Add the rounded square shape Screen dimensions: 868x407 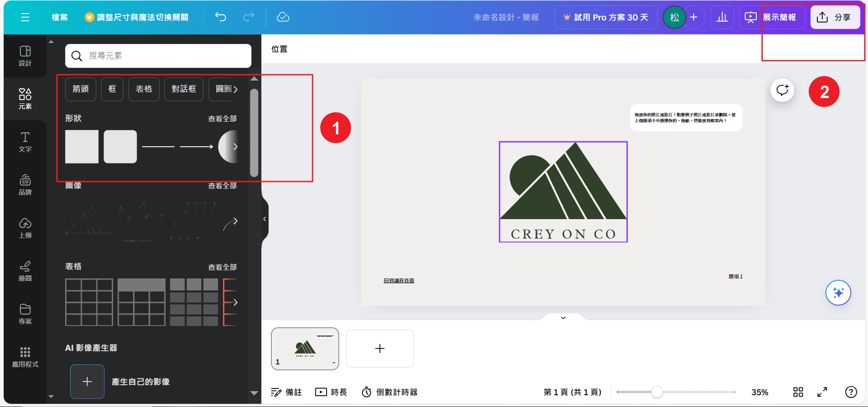click(120, 147)
